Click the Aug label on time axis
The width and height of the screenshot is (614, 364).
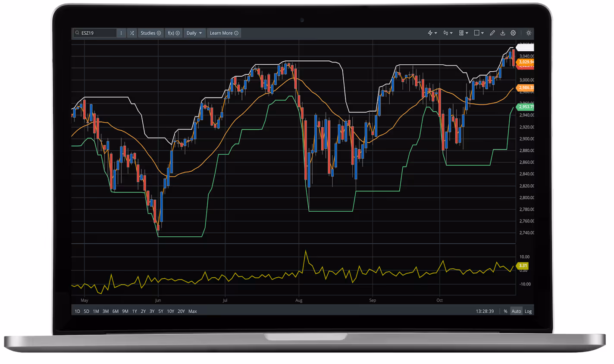pyautogui.click(x=299, y=300)
